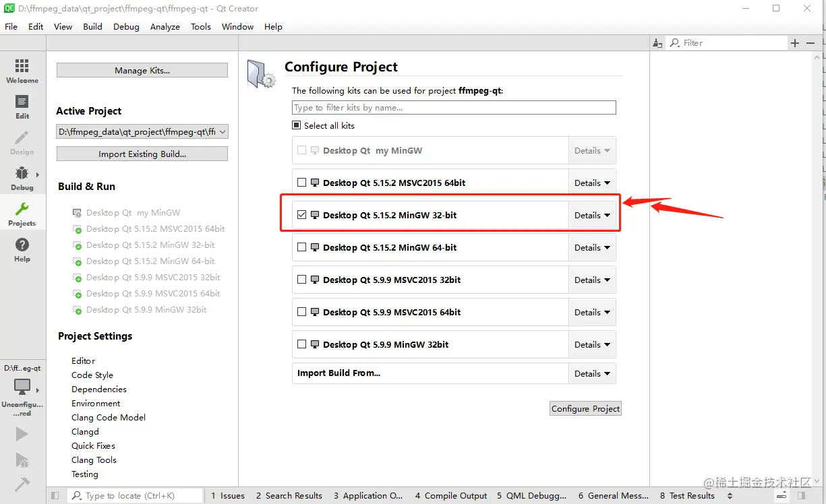Open the Tools menu
This screenshot has height=504, width=826.
(x=201, y=27)
